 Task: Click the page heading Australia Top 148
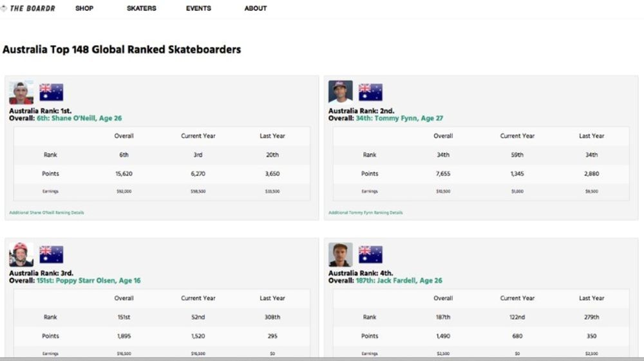(x=122, y=50)
